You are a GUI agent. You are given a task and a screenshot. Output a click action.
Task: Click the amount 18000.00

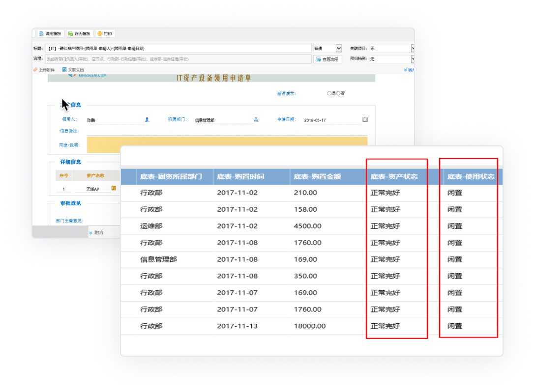tap(310, 326)
